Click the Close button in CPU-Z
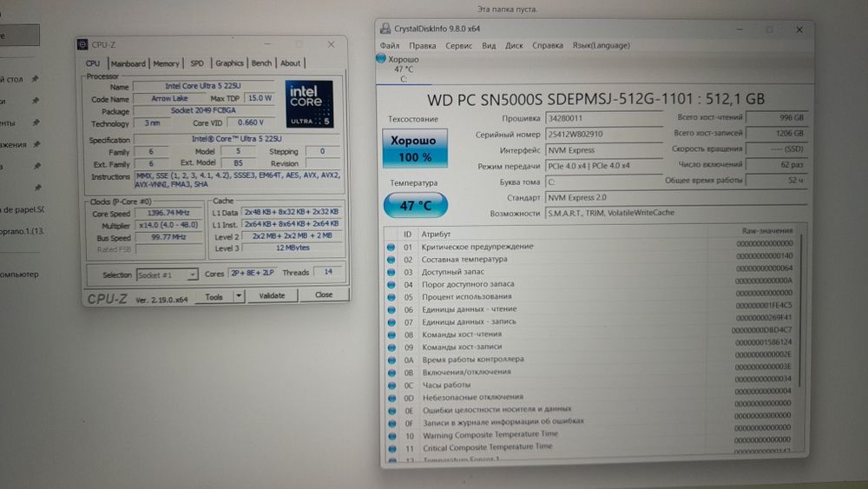 tap(324, 294)
